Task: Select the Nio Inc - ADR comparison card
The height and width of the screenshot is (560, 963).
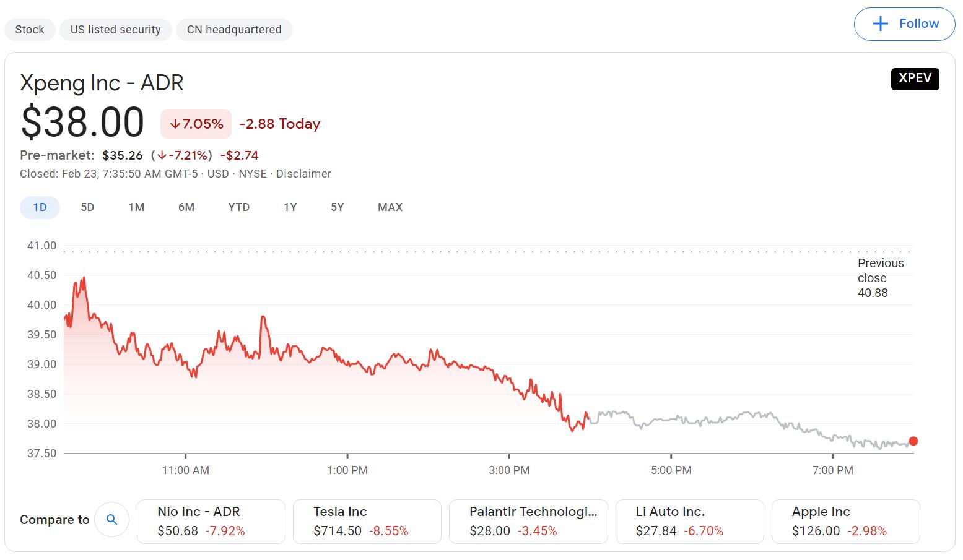Action: click(x=211, y=521)
